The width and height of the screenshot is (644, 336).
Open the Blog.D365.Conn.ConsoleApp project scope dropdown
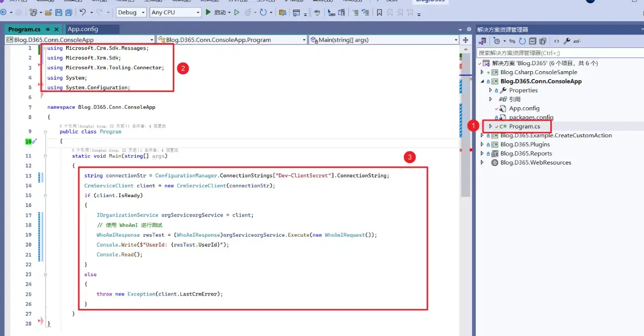pos(80,40)
